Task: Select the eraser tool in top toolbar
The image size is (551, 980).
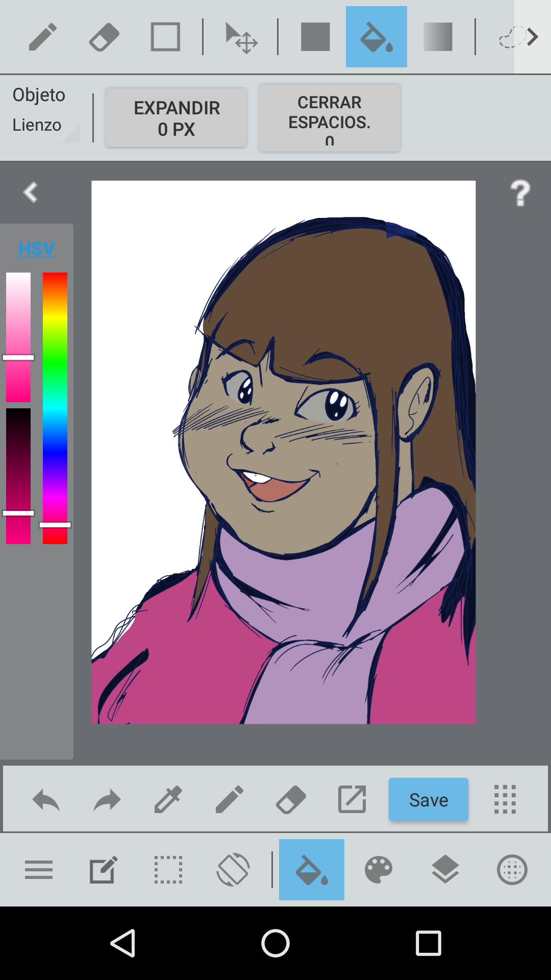Action: [x=104, y=37]
